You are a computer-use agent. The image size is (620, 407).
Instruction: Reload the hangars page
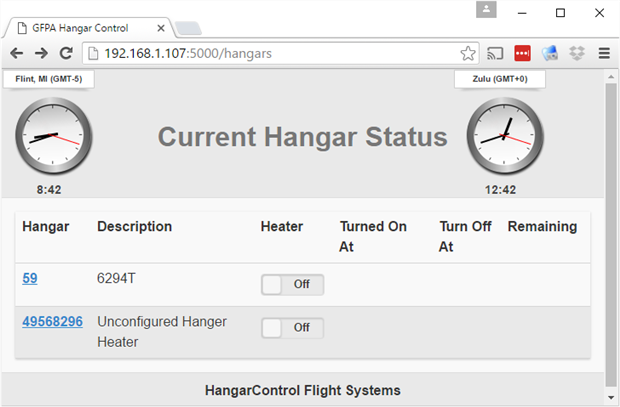point(66,53)
